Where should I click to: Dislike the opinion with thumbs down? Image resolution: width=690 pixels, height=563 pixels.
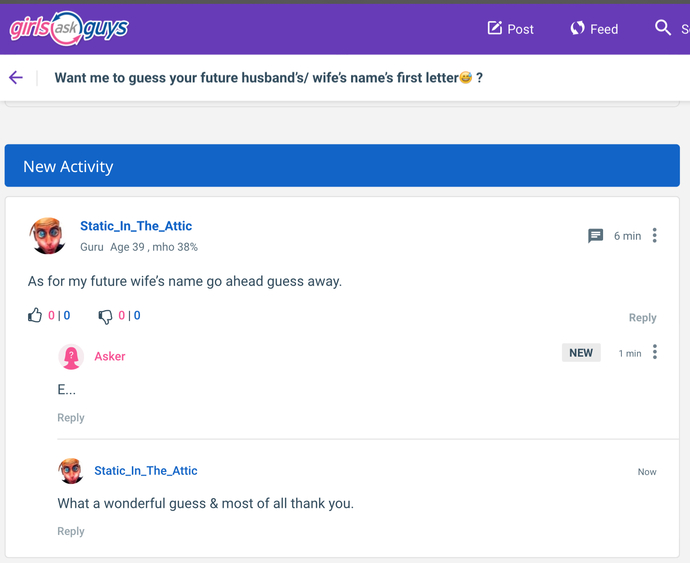[105, 316]
